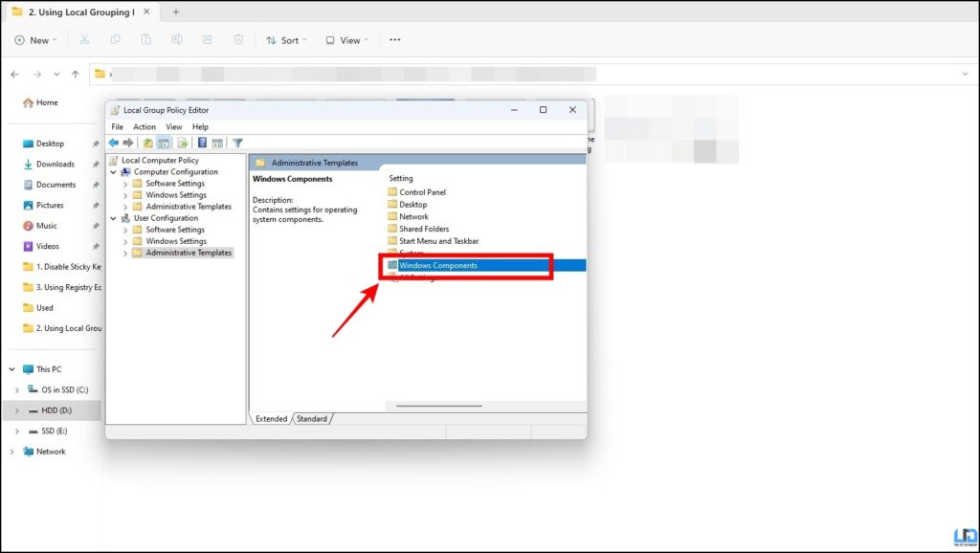Screen dimensions: 980x553
Task: Click the Delete trash icon in File Explorer
Action: point(238,40)
